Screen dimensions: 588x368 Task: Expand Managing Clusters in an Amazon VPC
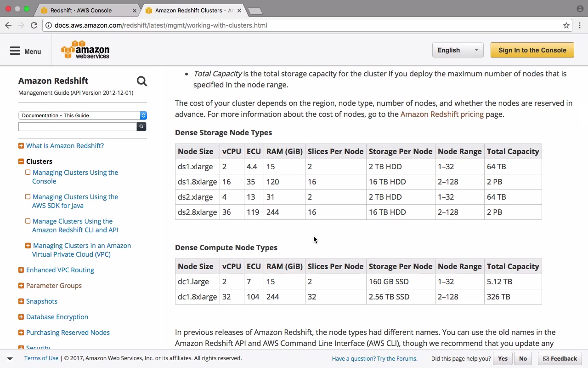(28, 246)
